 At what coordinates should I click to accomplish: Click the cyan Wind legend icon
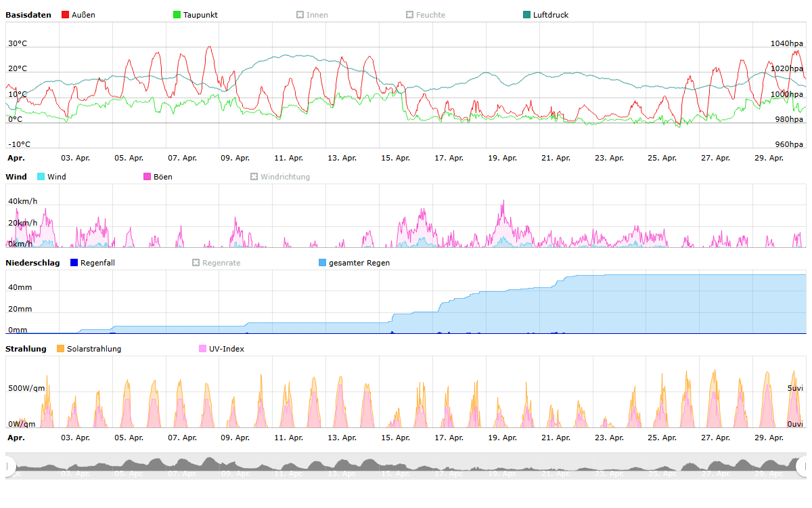click(x=41, y=177)
